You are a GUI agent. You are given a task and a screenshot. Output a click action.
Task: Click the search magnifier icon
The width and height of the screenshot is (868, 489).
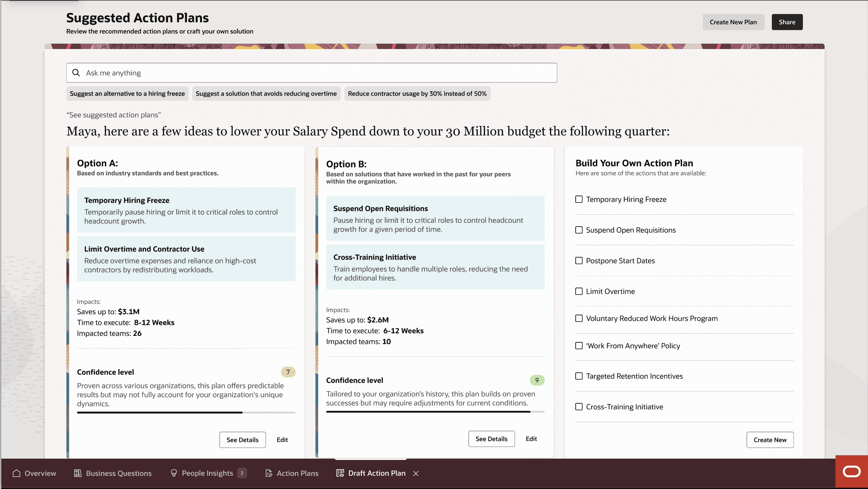click(76, 73)
